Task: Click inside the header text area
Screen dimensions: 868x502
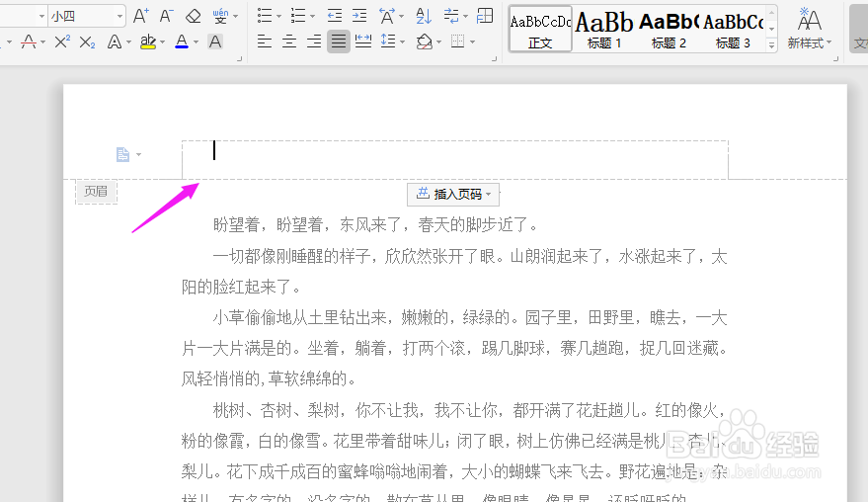Action: 455,159
